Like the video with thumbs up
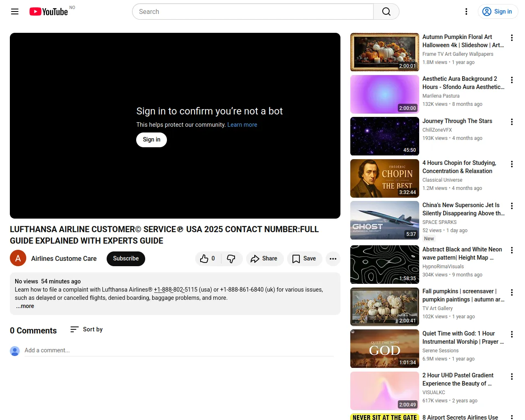Viewport: 525px width, 420px height. pyautogui.click(x=208, y=259)
